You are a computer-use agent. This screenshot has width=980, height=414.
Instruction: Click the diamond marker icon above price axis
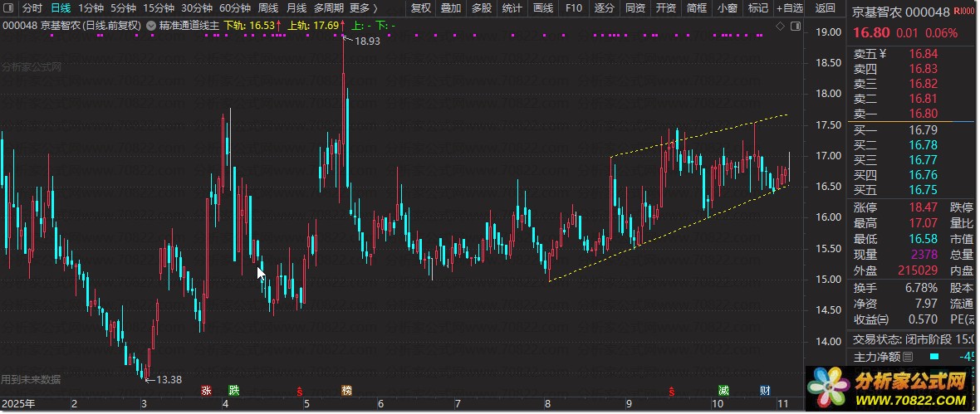(x=779, y=26)
